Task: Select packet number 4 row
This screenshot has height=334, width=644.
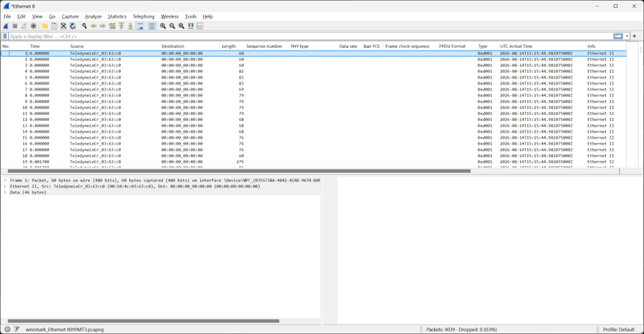Action: click(313, 71)
